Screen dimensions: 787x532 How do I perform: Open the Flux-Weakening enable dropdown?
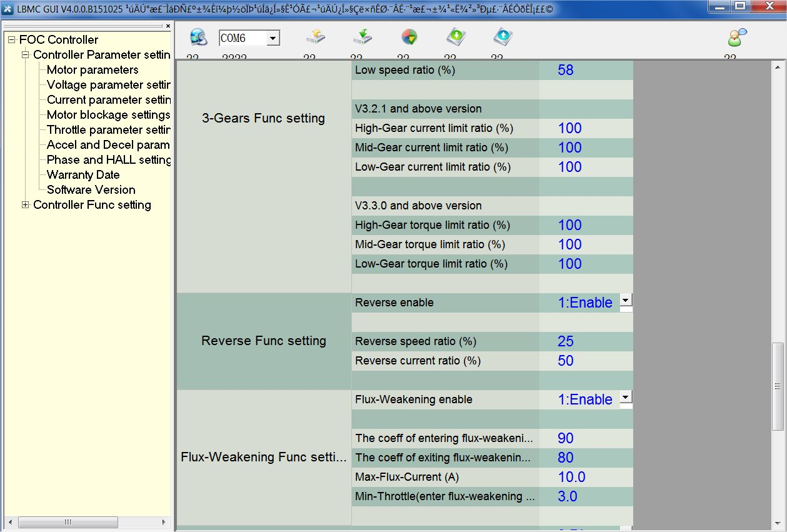point(626,398)
